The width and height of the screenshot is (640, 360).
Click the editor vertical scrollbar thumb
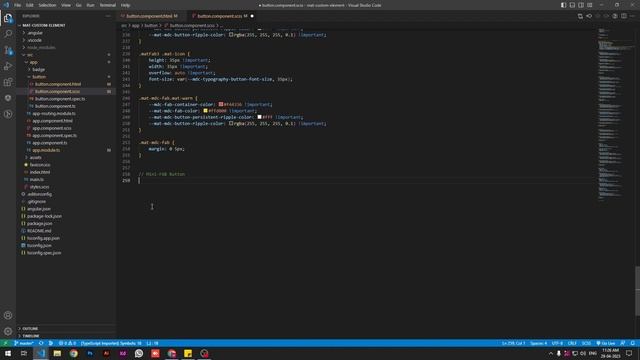637,291
